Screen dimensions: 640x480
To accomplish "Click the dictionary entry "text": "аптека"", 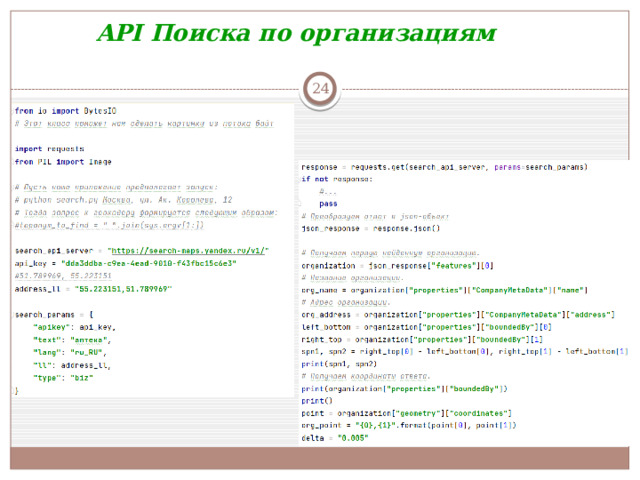I will (x=72, y=340).
